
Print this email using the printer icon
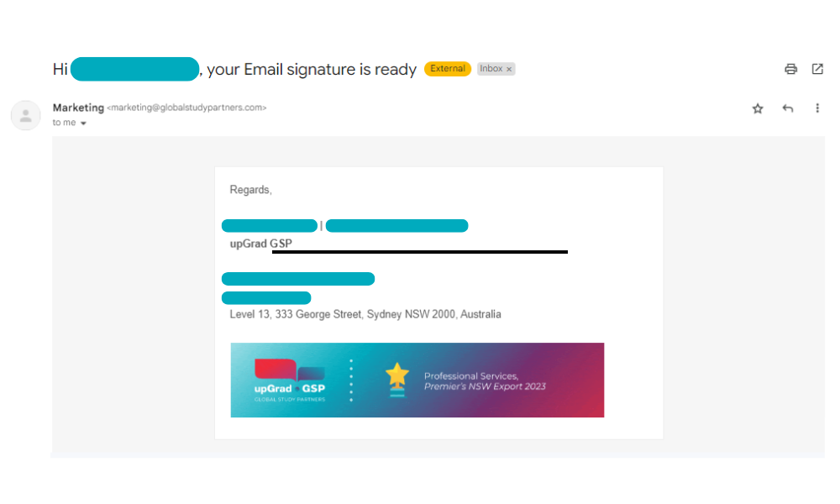coord(790,69)
